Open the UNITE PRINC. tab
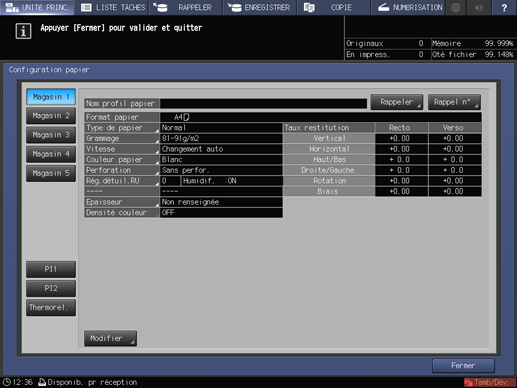 37,7
